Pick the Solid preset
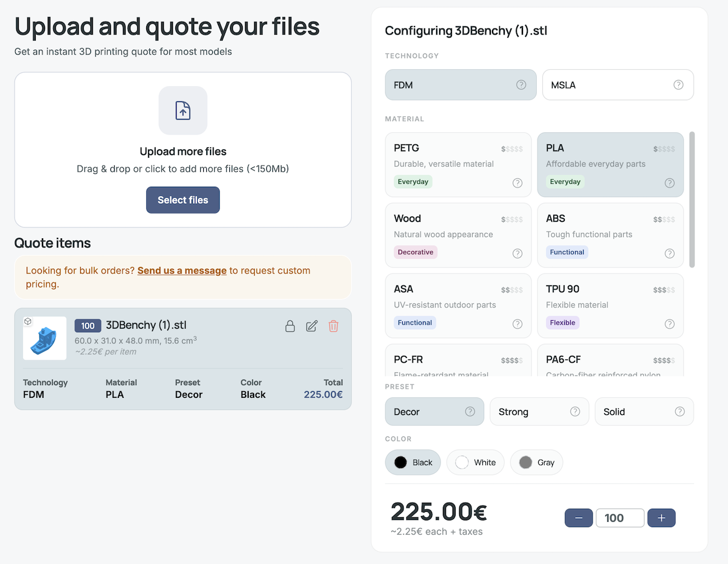 point(644,412)
